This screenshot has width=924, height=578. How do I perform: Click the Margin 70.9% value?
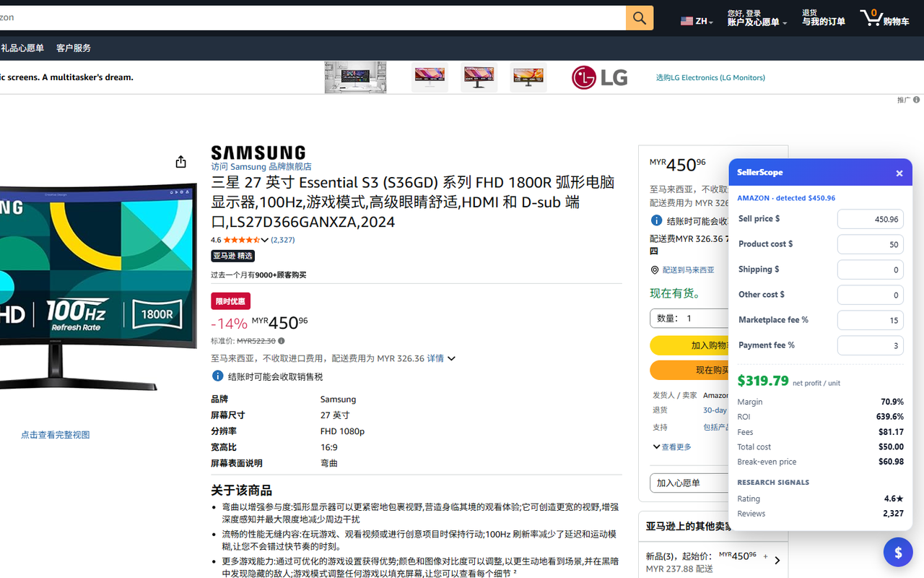coord(892,402)
